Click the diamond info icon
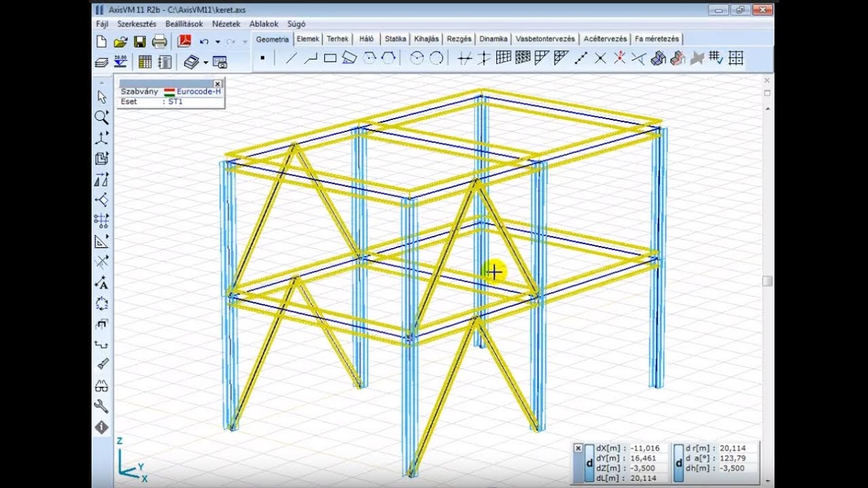This screenshot has width=868, height=488. click(102, 428)
